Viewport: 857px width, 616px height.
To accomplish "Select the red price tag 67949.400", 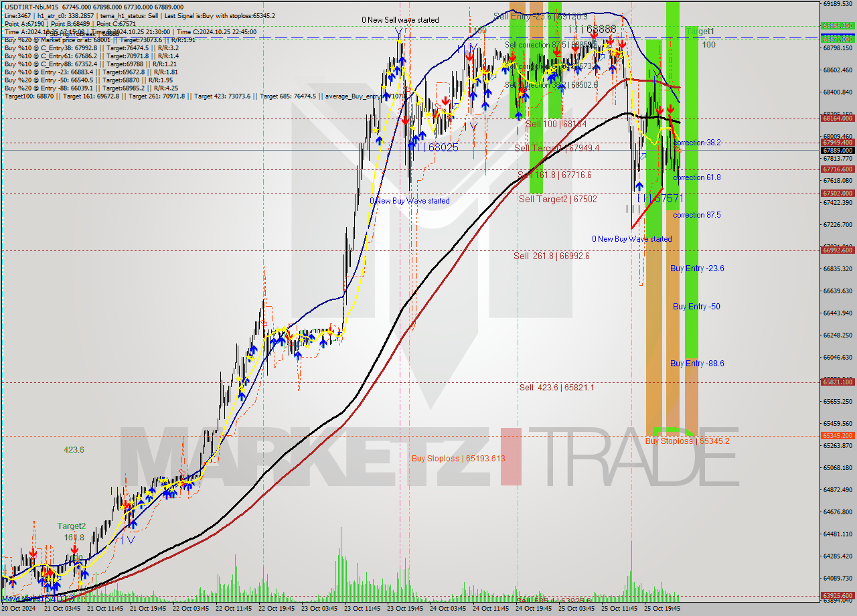I will point(838,143).
